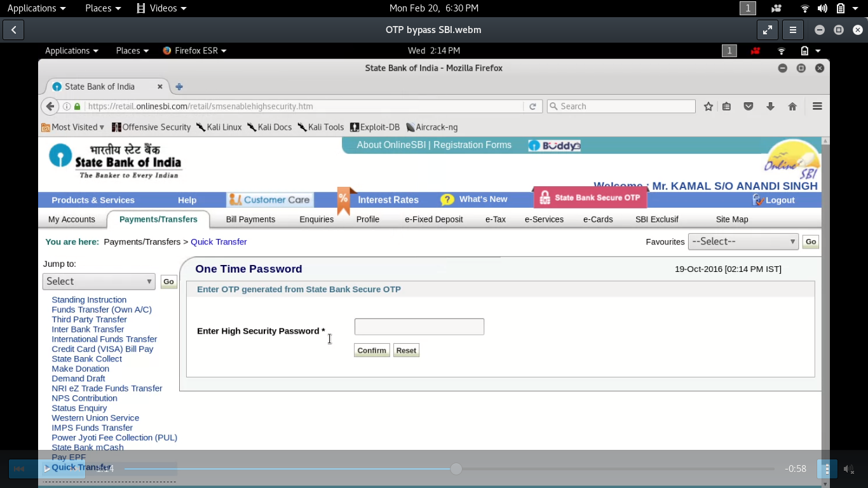Click the Customer Care button
The width and height of the screenshot is (868, 488).
[x=270, y=200]
